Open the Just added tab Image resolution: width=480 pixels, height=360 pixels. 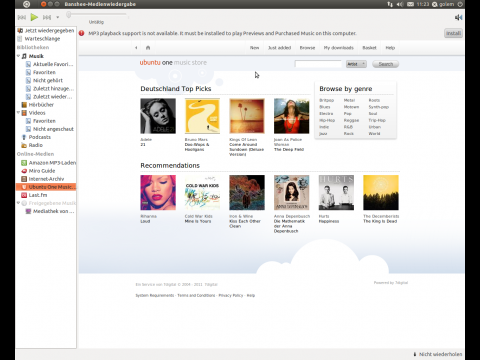point(279,48)
